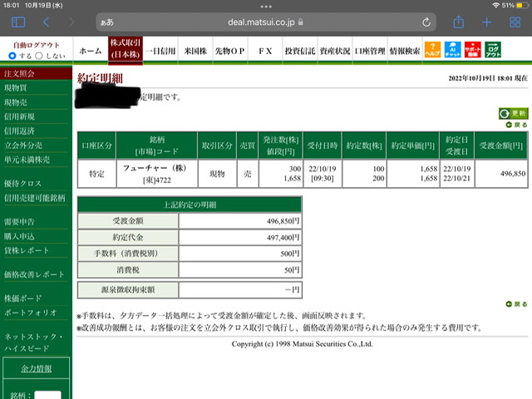Click the 50円 消費税 value

point(292,270)
